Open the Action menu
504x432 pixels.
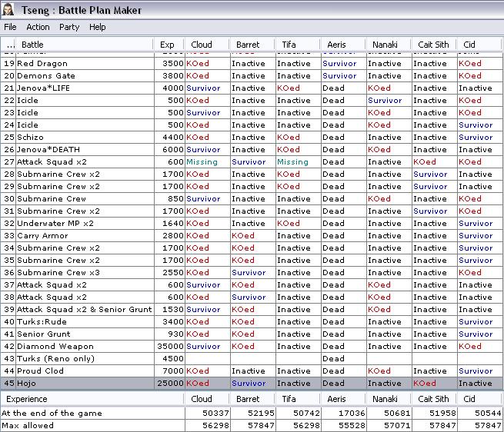(x=38, y=27)
